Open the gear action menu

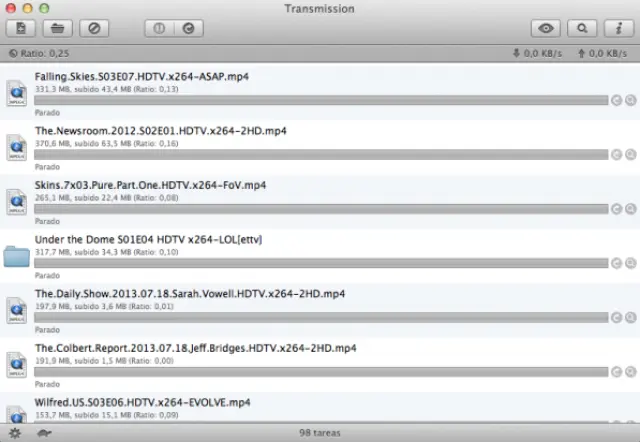coord(15,432)
